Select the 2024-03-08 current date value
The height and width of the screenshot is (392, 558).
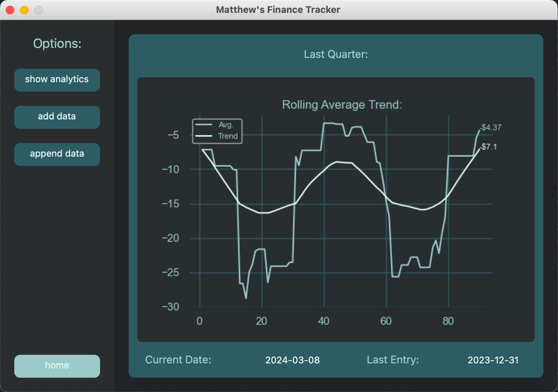pos(293,360)
